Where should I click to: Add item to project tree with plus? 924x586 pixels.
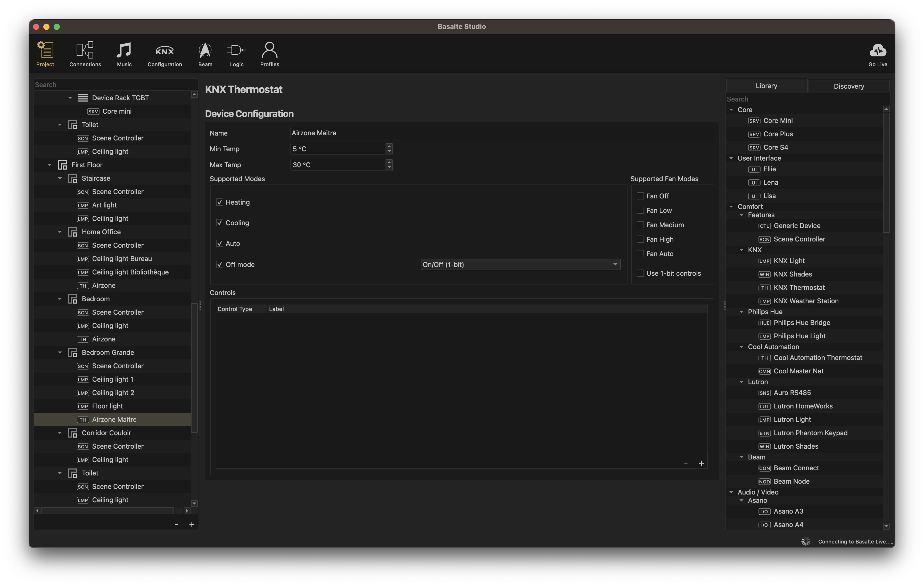point(192,524)
